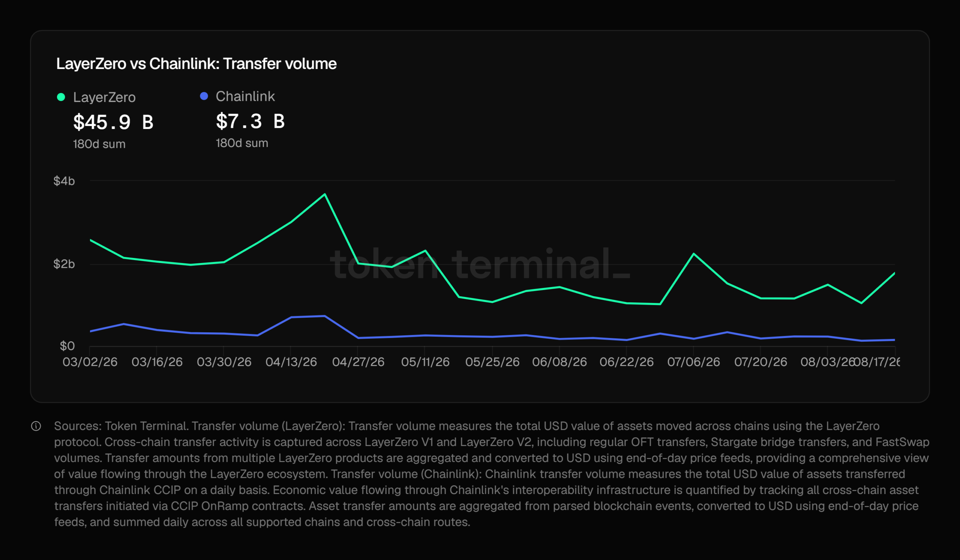Select the $45.9 B LayerZero total

[113, 122]
